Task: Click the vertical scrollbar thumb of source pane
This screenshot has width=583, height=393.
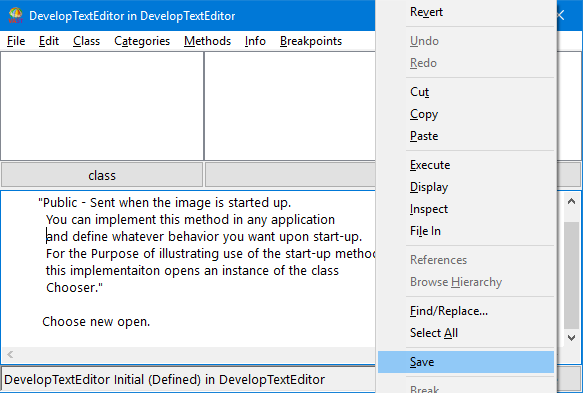Action: (571, 275)
